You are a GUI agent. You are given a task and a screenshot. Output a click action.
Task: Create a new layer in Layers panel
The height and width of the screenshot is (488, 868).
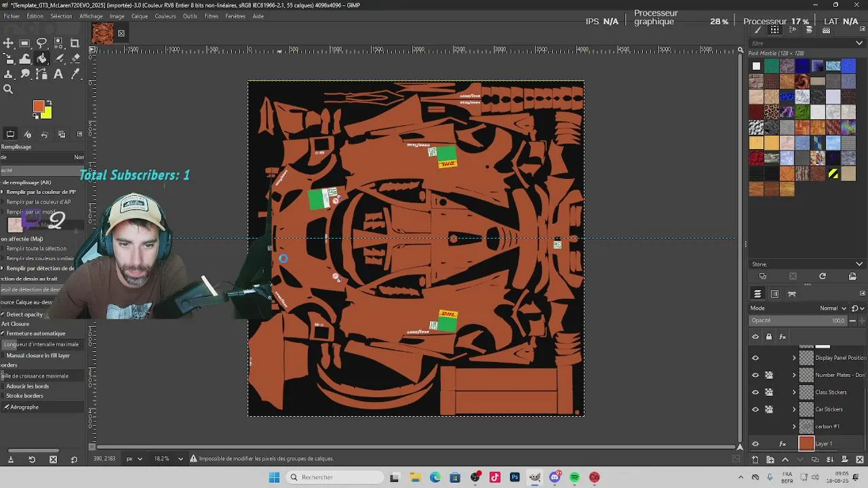[x=755, y=460]
